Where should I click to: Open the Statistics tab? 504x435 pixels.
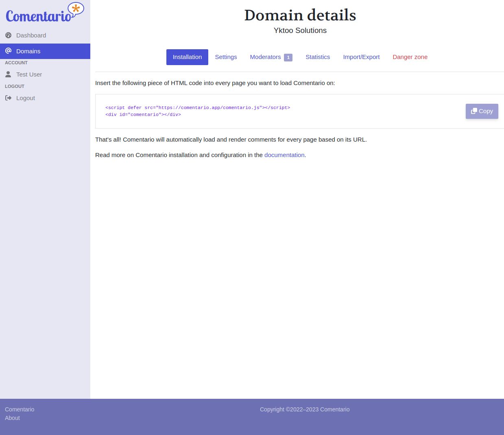pyautogui.click(x=318, y=57)
